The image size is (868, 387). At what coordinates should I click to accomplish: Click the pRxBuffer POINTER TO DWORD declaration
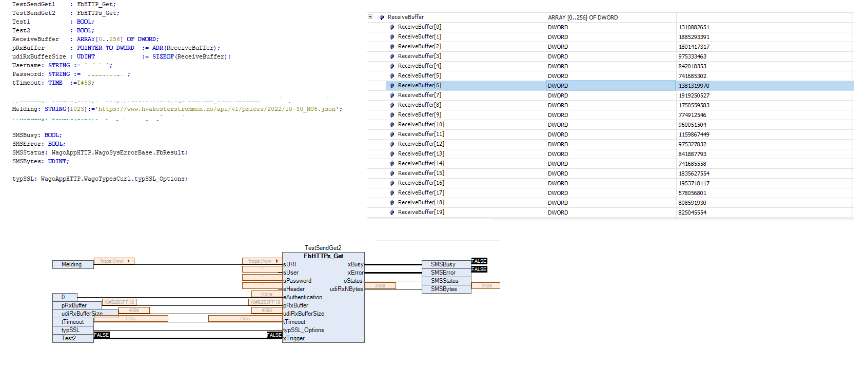pyautogui.click(x=116, y=48)
